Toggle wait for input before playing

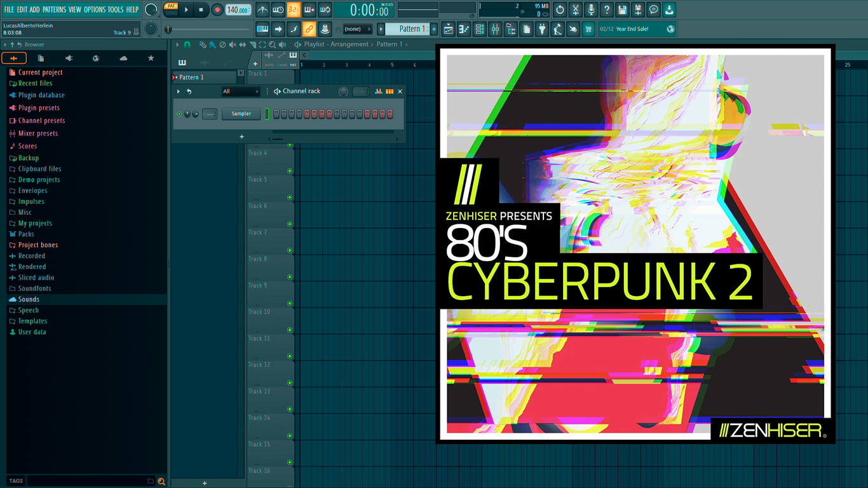278,10
